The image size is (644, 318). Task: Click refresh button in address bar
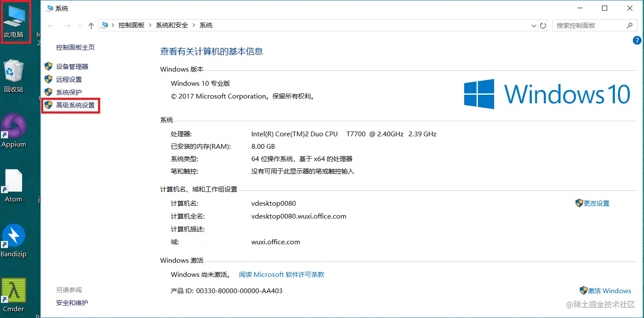pos(543,26)
